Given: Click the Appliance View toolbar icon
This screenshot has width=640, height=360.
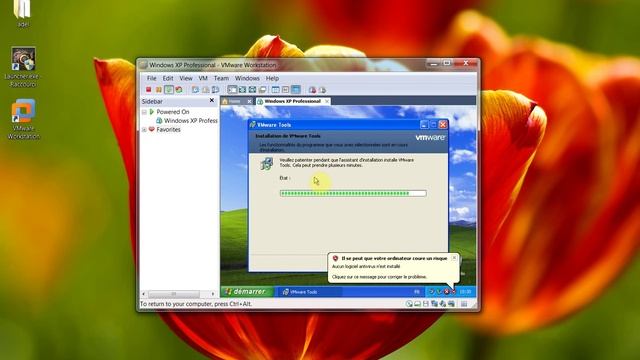Looking at the screenshot, I should click(286, 90).
